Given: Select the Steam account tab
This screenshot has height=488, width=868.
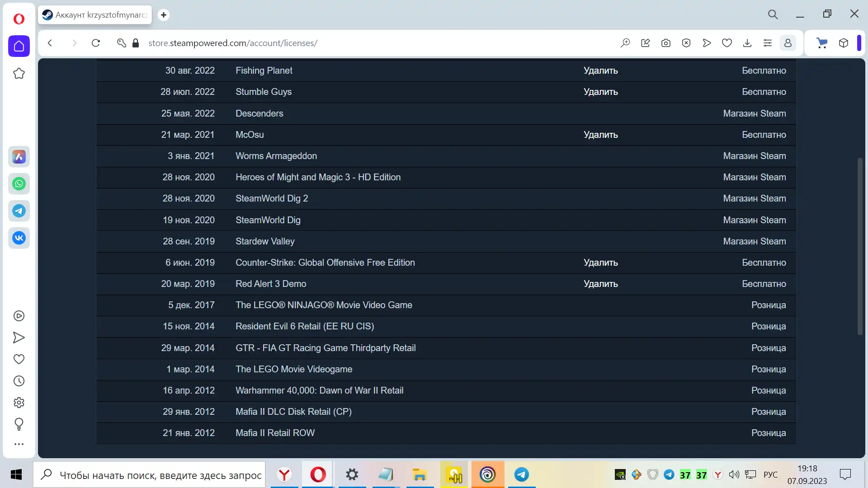Looking at the screenshot, I should 95,15.
